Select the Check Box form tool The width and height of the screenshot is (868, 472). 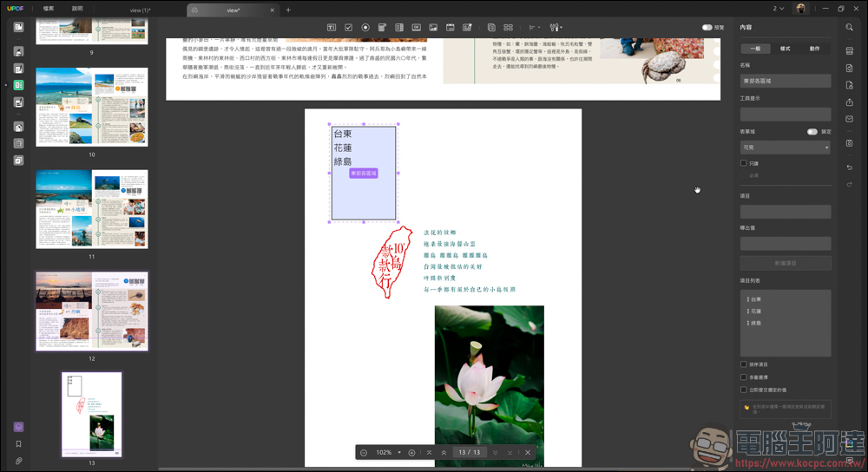pos(348,27)
